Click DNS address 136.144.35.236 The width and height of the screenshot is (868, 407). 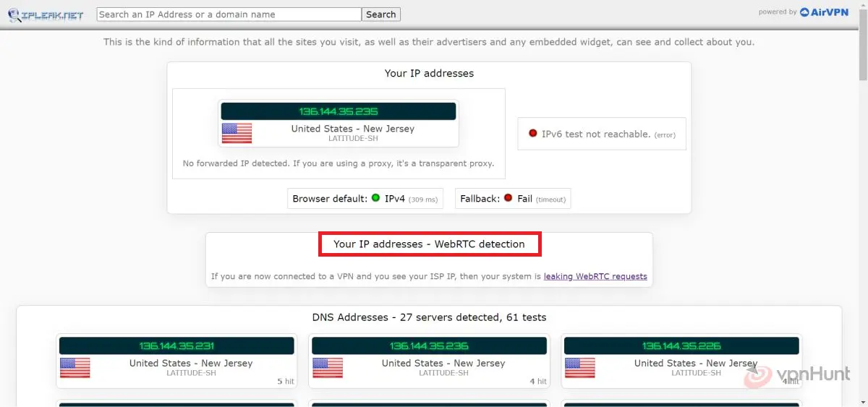tap(429, 346)
